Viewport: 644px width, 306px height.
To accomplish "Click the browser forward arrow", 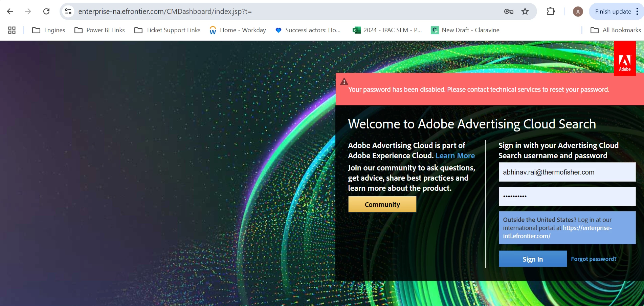I will point(28,12).
